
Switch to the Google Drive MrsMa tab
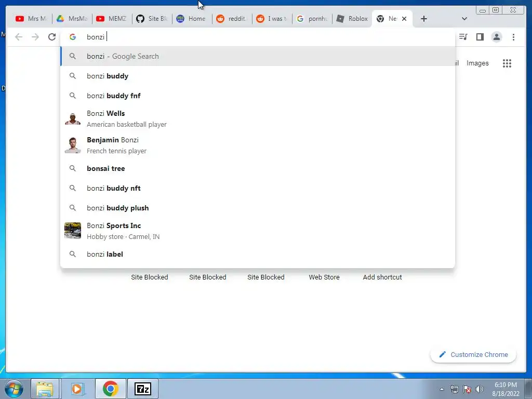tap(72, 19)
